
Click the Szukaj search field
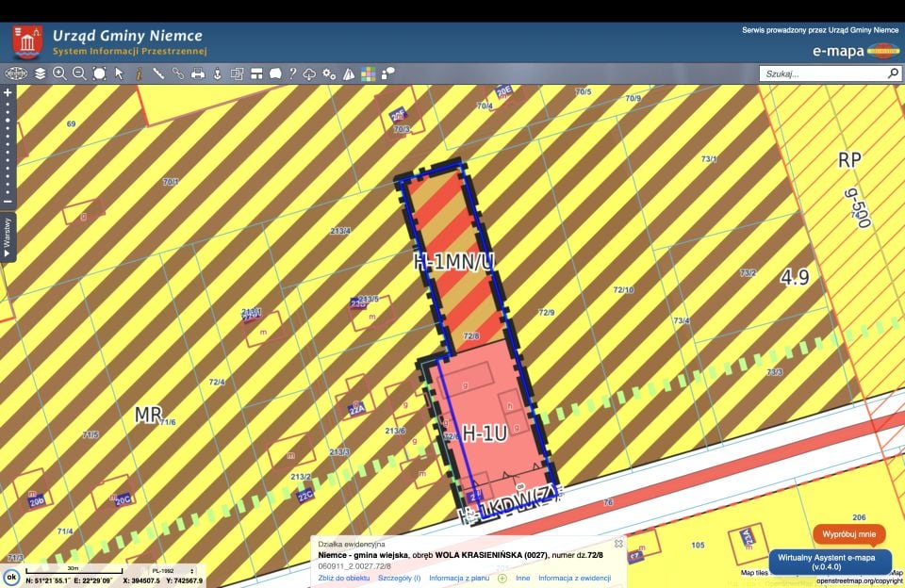(824, 73)
